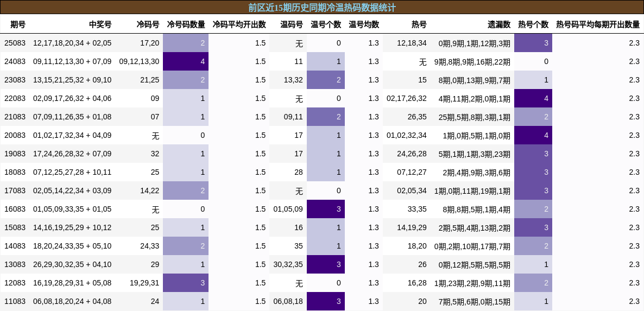
Task: Click winning numbers 07,12,25,27,28 + 10,11
Action: point(72,172)
